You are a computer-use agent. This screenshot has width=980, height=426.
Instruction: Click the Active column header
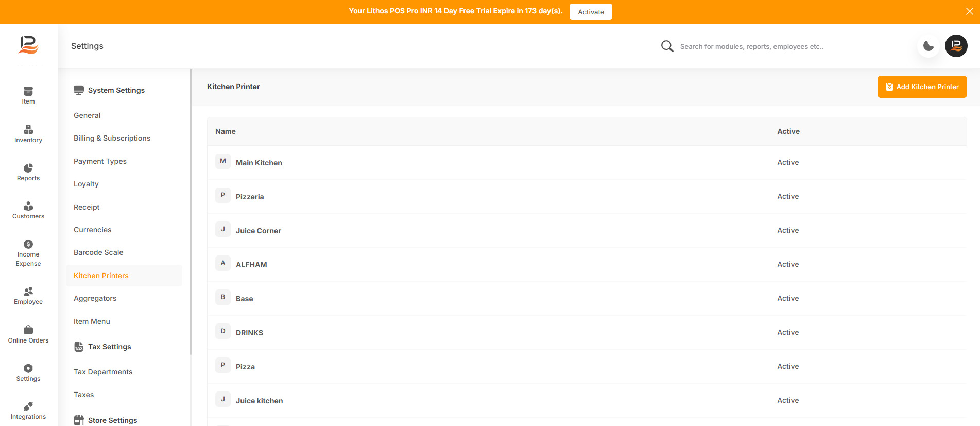pyautogui.click(x=788, y=131)
